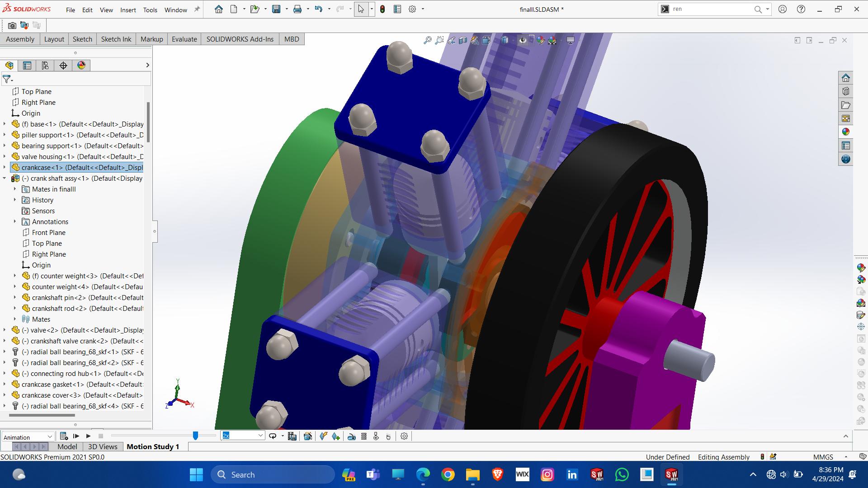Click Edit Appearance color ball icon
The height and width of the screenshot is (488, 868).
(x=541, y=40)
